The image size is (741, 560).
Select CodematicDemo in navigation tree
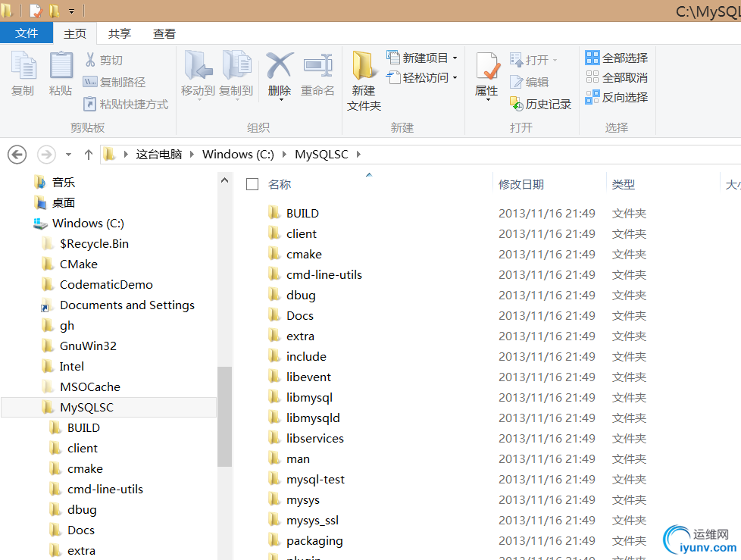[106, 284]
